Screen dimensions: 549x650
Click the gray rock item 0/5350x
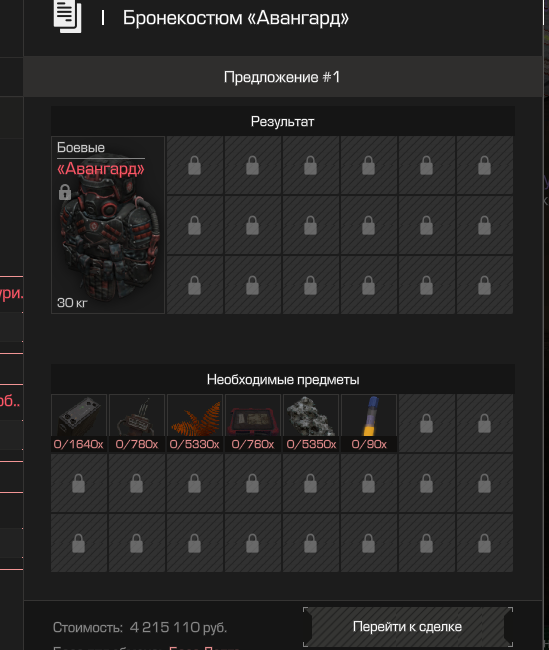[x=311, y=423]
